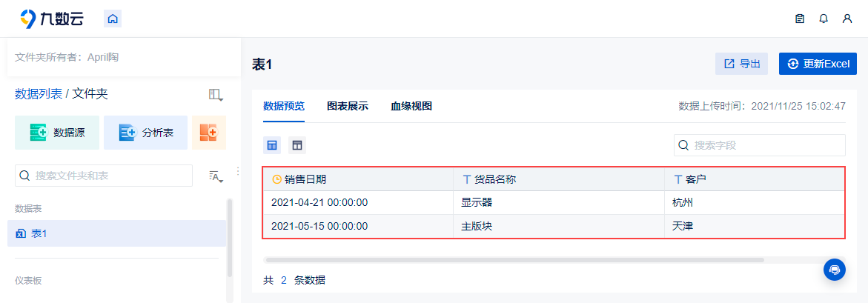Click the 导出 export button
This screenshot has width=868, height=303.
click(741, 64)
